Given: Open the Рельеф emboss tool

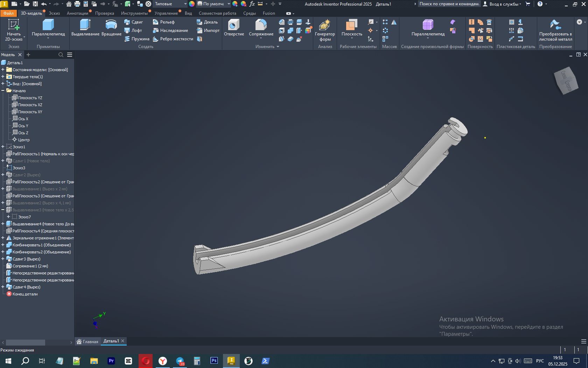Looking at the screenshot, I should (x=163, y=22).
